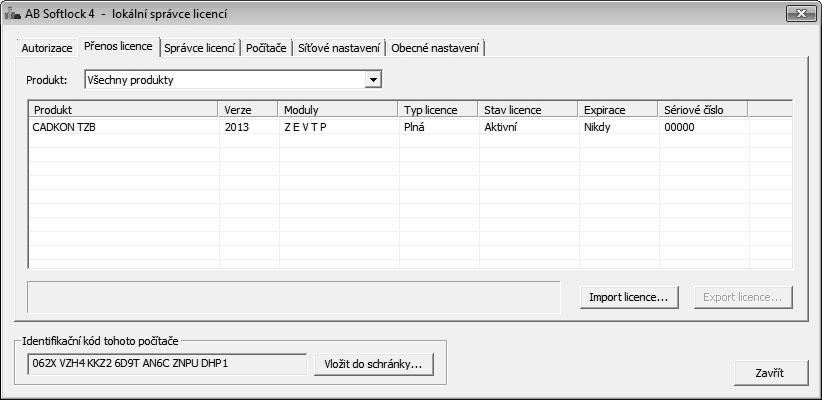Viewport: 822px width, 400px height.
Task: Click the Sériové číslo column header
Action: tap(703, 110)
